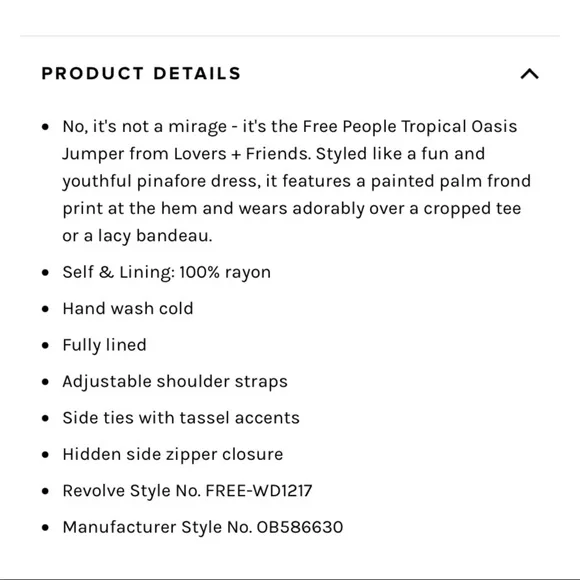Click the bullet dot beside Hand wash cold
This screenshot has height=580, width=580.
click(45, 309)
